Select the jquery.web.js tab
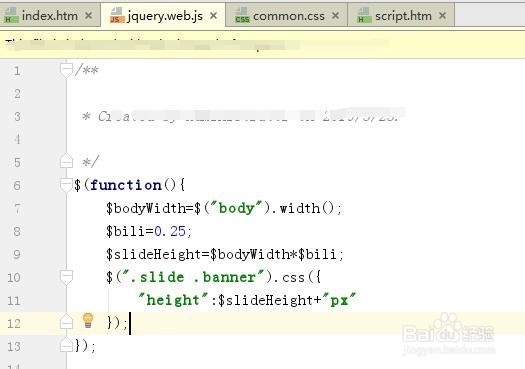Image resolution: width=525 pixels, height=369 pixels. click(x=163, y=15)
